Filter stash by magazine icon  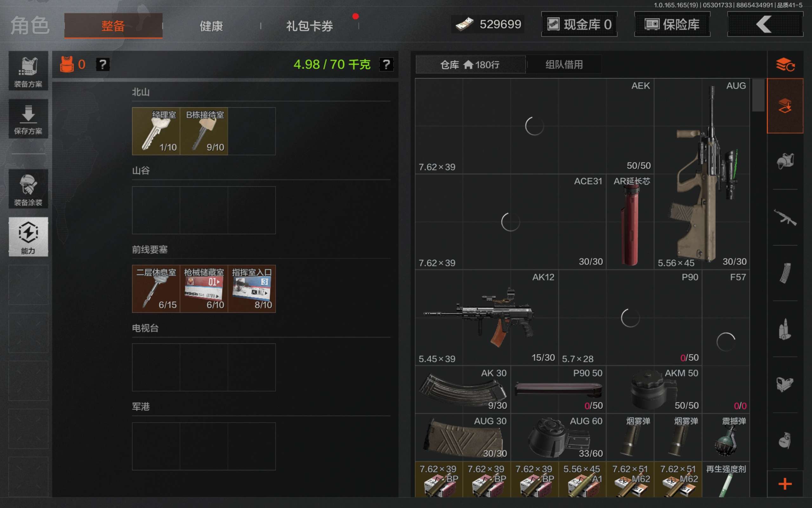click(785, 273)
